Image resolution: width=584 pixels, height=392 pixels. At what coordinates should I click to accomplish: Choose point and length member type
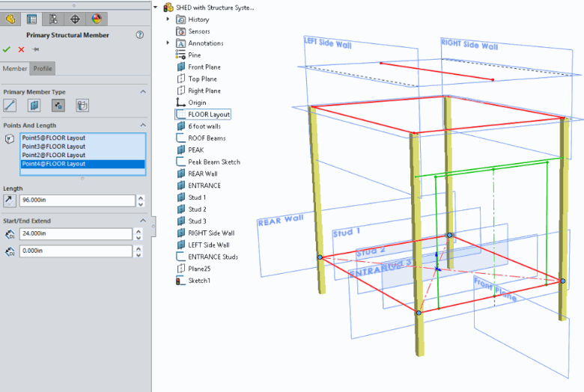tap(58, 105)
